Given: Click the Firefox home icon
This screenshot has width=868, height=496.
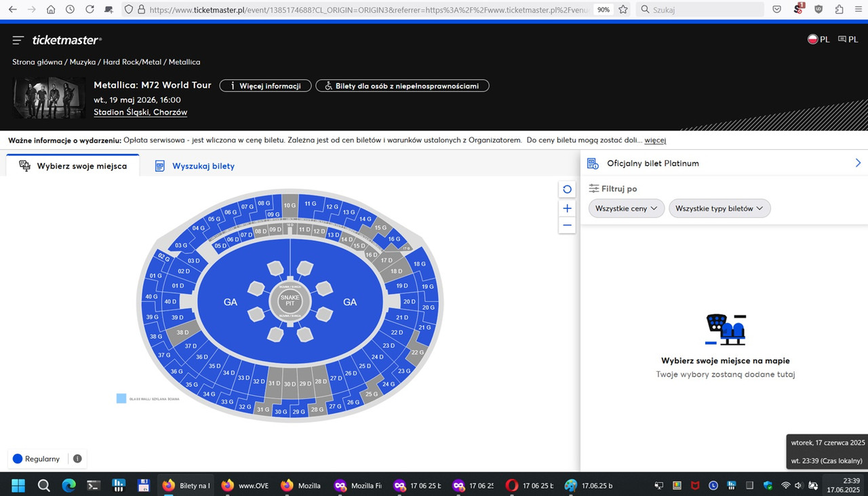Looking at the screenshot, I should (51, 9).
